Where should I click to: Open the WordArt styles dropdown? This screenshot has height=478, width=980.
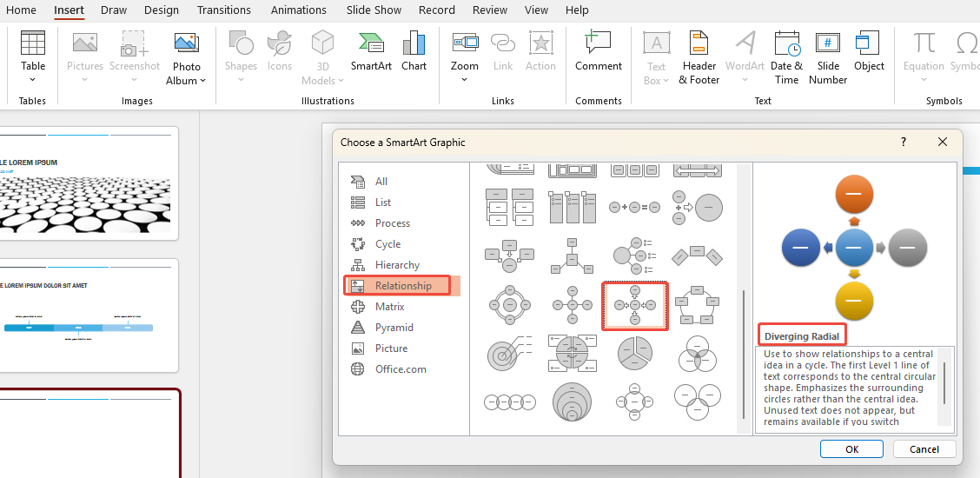[745, 79]
